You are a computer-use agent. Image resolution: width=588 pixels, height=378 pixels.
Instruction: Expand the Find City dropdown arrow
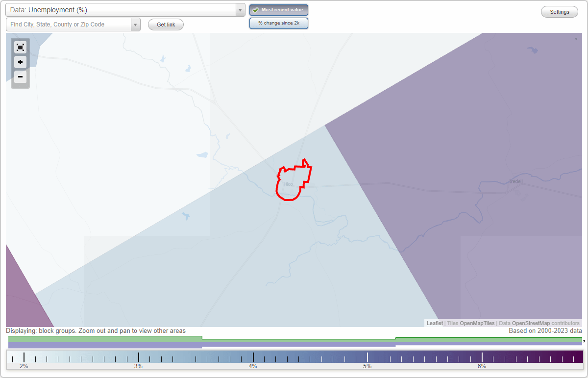point(136,24)
